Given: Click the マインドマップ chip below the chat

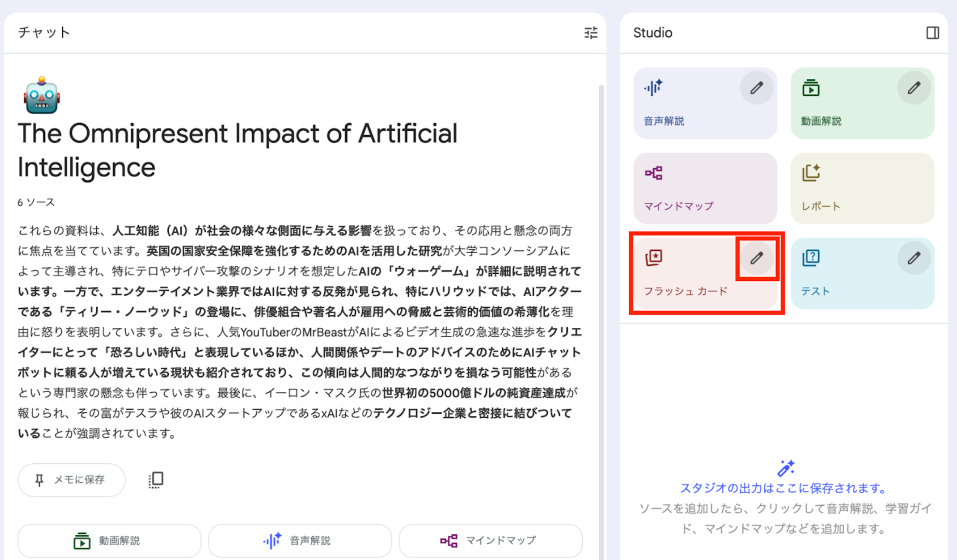Looking at the screenshot, I should tap(490, 540).
